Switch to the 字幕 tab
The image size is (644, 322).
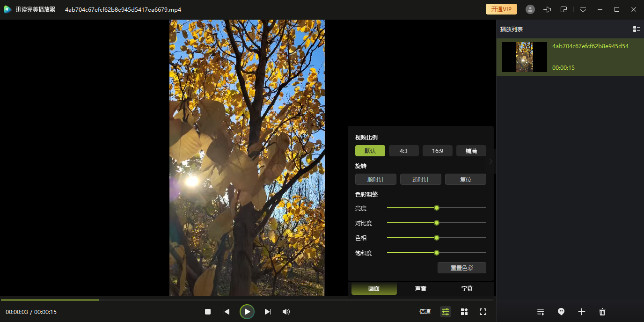[x=467, y=289]
